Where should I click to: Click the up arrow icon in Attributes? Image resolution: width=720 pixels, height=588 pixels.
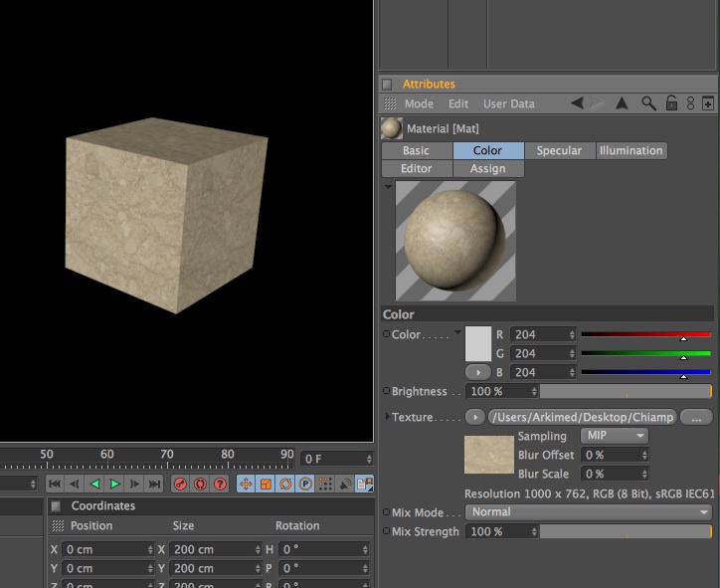coord(623,103)
